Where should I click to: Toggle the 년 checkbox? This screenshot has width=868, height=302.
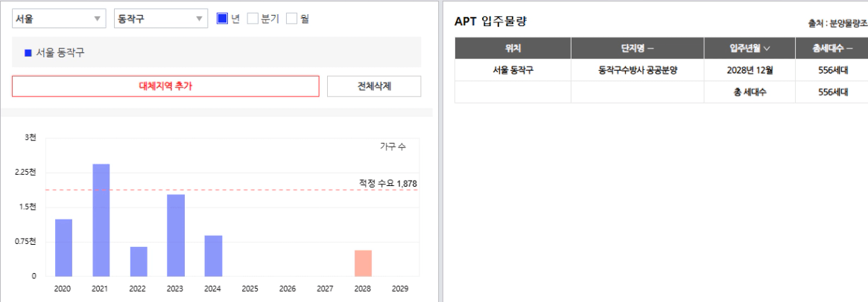coord(223,19)
